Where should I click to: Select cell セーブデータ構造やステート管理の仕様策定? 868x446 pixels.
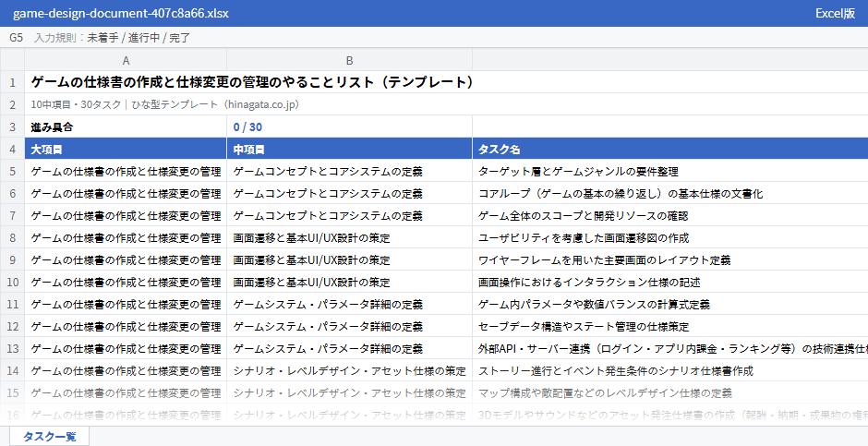click(x=669, y=327)
